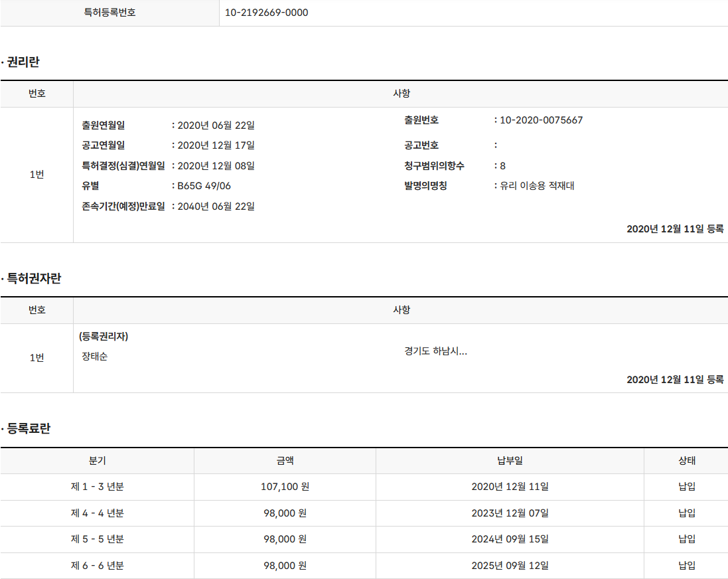Select the 제 1 - 3 년분 row label
This screenshot has height=579, width=728.
[x=97, y=487]
